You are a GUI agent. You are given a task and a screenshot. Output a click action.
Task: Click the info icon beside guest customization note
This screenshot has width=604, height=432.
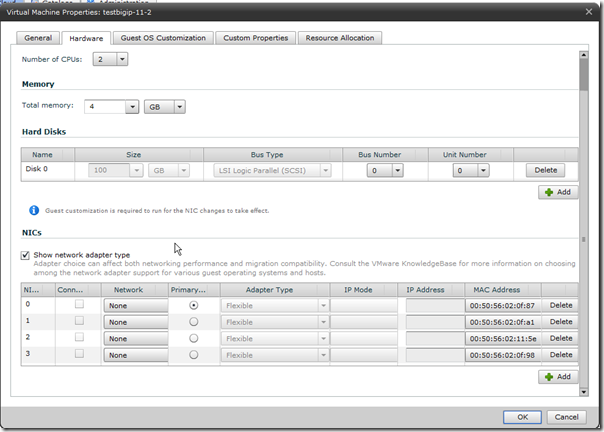pos(34,211)
